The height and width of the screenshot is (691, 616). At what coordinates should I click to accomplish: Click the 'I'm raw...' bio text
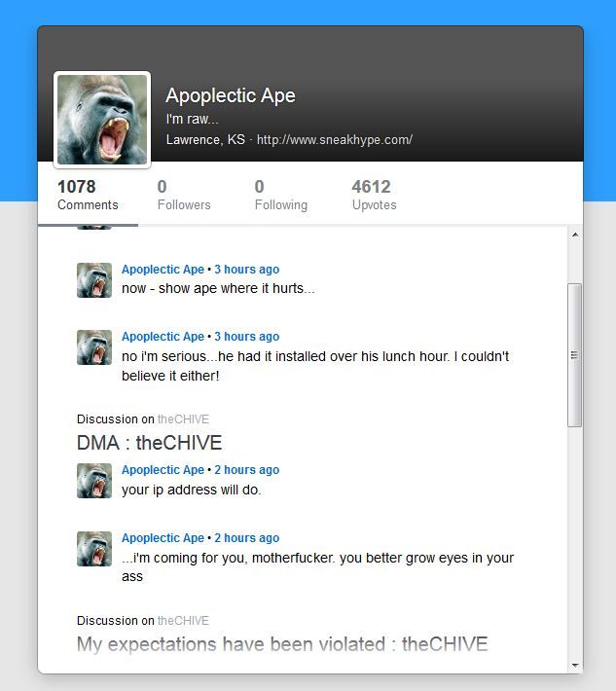192,119
